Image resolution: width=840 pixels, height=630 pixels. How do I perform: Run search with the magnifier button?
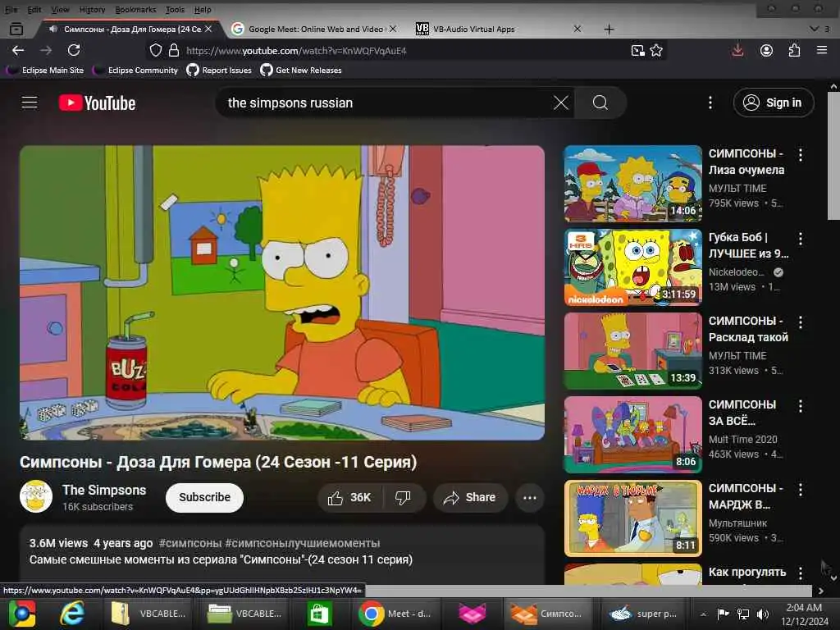pyautogui.click(x=600, y=103)
